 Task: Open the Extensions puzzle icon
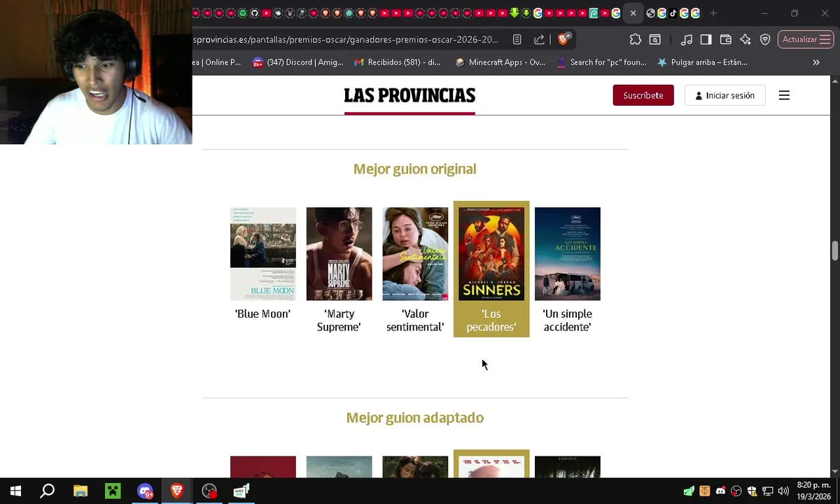pos(635,39)
